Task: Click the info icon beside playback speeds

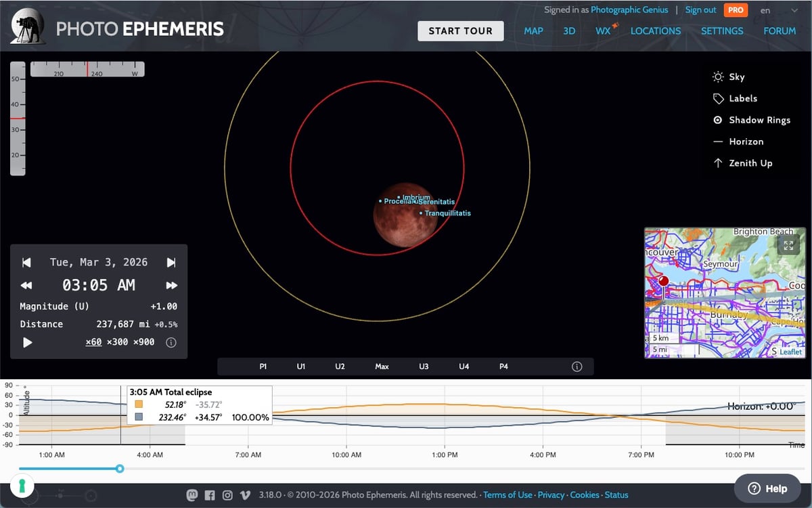Action: (171, 342)
